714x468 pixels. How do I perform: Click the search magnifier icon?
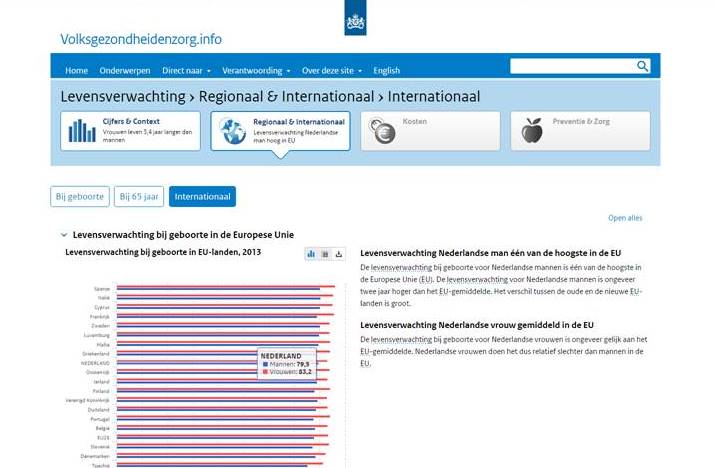tap(643, 66)
